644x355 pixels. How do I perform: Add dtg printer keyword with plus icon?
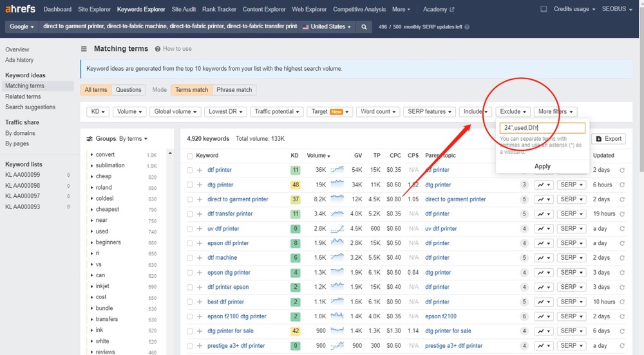200,185
